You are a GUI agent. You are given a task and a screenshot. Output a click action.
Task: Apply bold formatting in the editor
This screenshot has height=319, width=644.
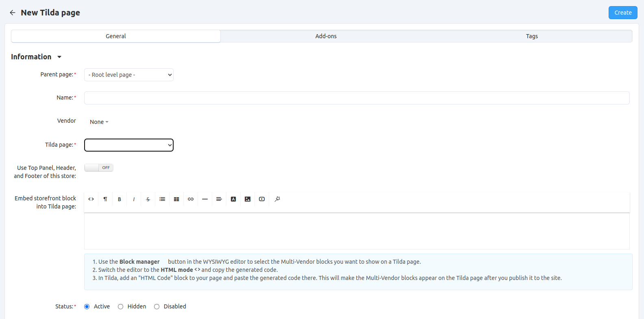[120, 199]
